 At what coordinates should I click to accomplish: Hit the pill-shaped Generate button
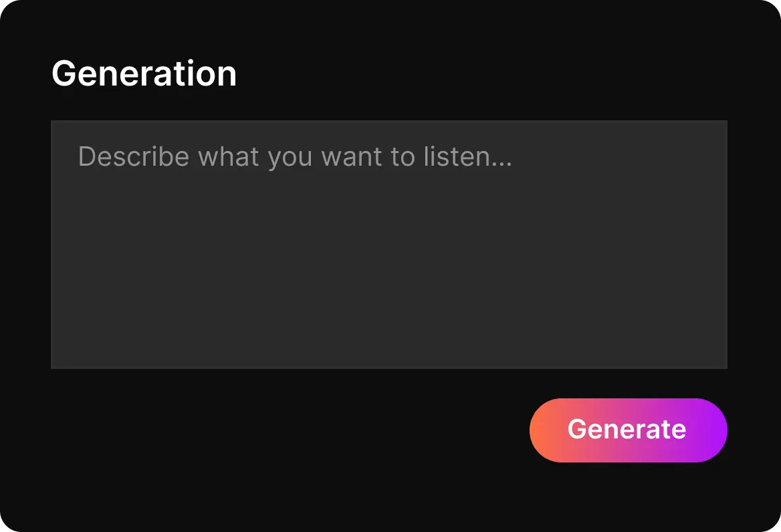click(x=628, y=430)
